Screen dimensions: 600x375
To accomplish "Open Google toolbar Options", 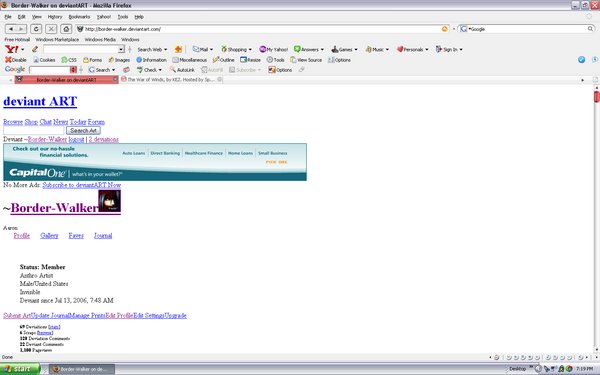I will (280, 70).
